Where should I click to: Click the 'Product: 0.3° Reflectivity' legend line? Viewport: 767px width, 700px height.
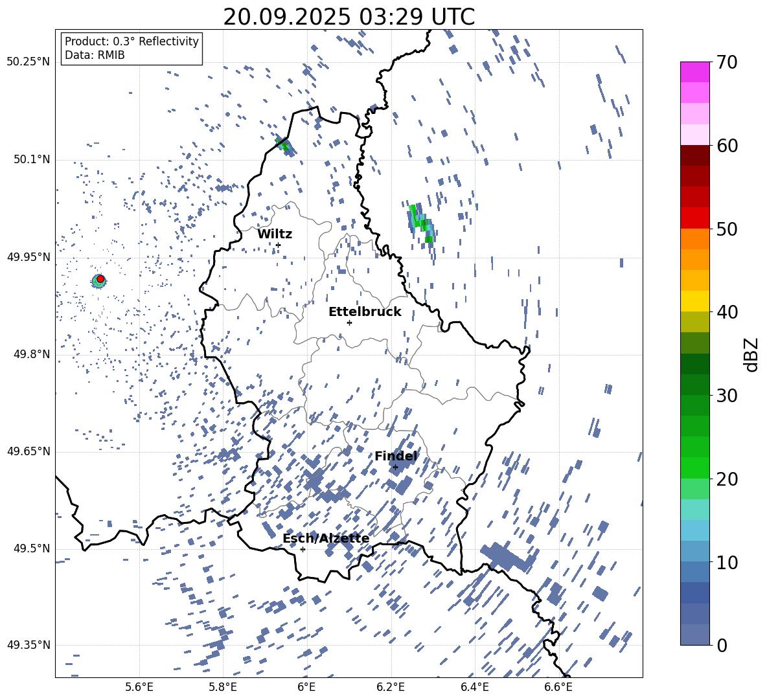(x=132, y=41)
